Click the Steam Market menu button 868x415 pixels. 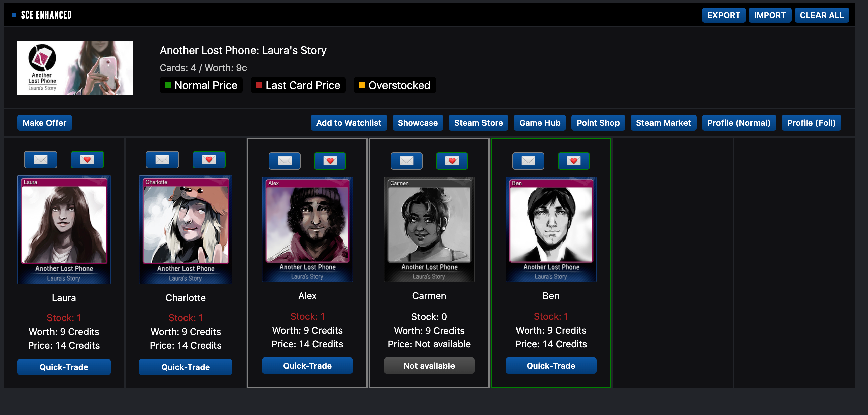pyautogui.click(x=663, y=123)
